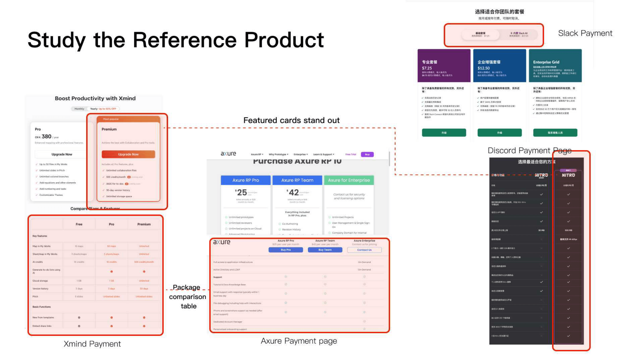Viewport: 644px width, 362px height.
Task: Click the axure logo in the navigation bar
Action: click(228, 154)
